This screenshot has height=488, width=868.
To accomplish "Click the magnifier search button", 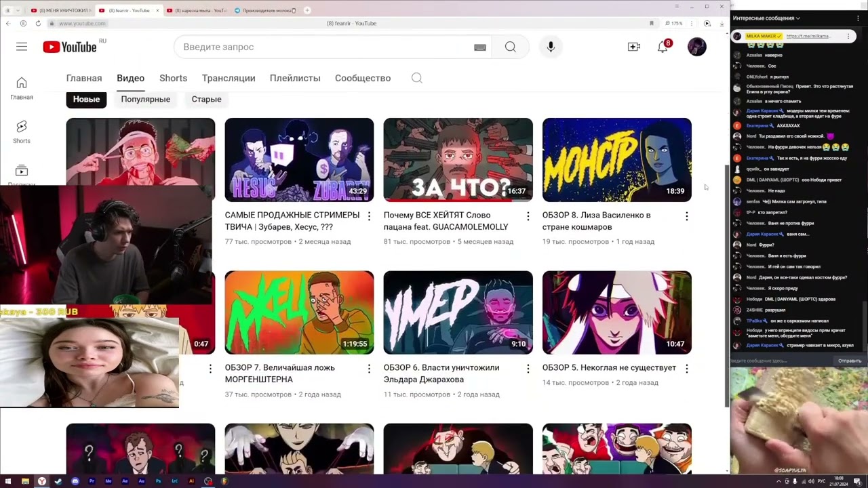I will (x=511, y=47).
